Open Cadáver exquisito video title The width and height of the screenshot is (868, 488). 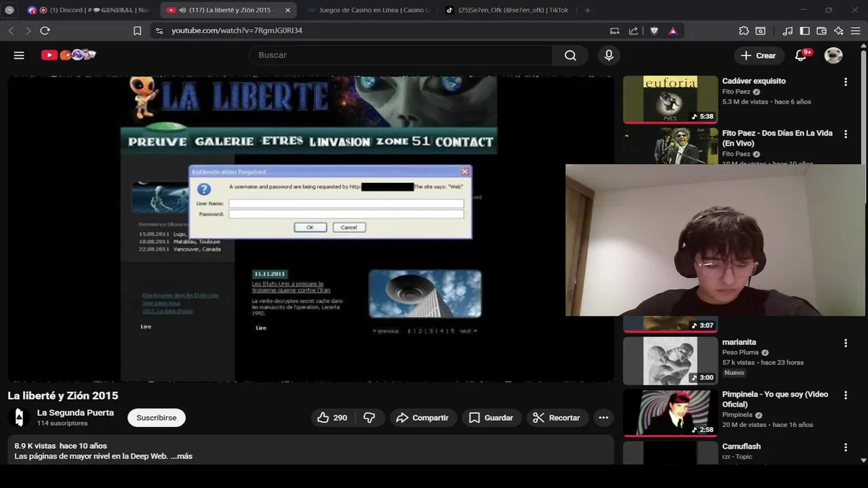[x=754, y=81]
